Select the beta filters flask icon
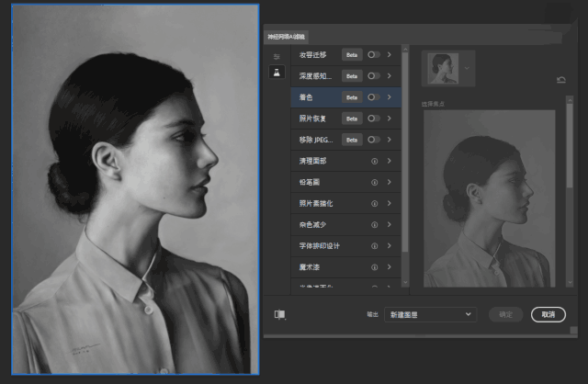Image resolution: width=588 pixels, height=384 pixels. click(x=277, y=73)
